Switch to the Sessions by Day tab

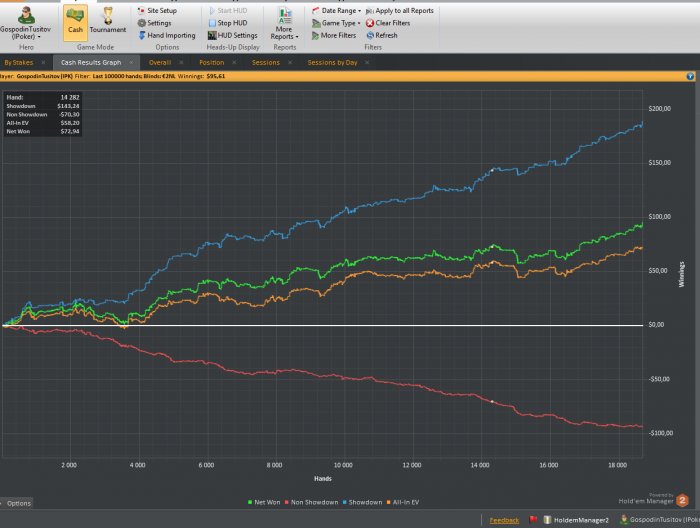[x=332, y=62]
